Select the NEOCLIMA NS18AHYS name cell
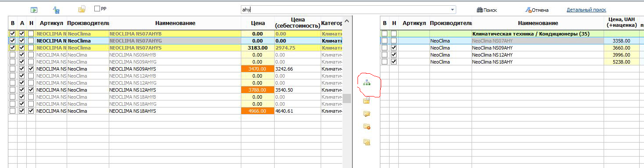The width and height of the screenshot is (644, 168). (175, 111)
